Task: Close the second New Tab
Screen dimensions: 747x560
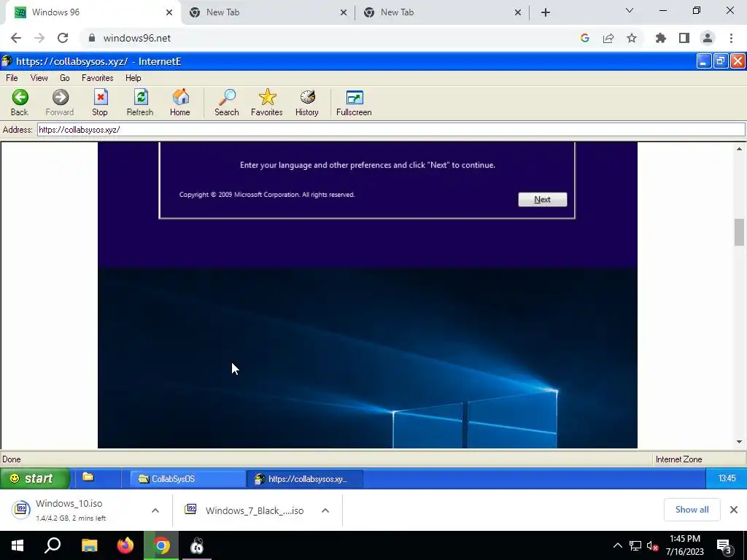Action: (518, 12)
